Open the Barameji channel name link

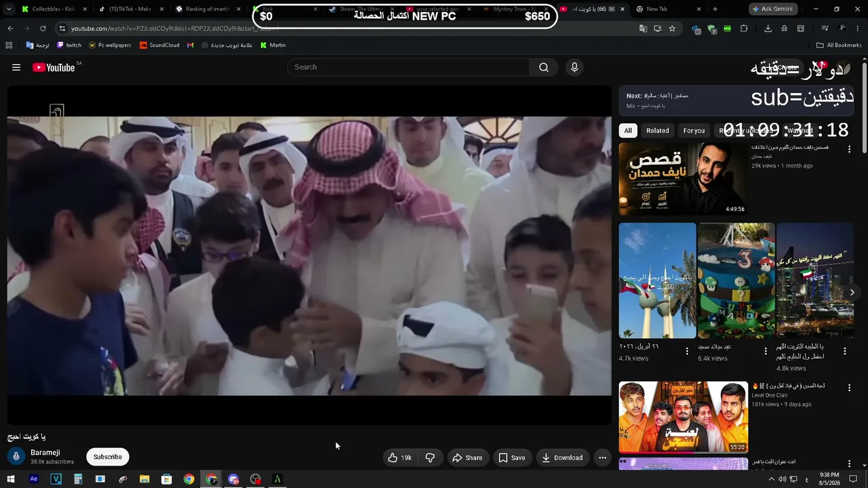click(x=45, y=452)
